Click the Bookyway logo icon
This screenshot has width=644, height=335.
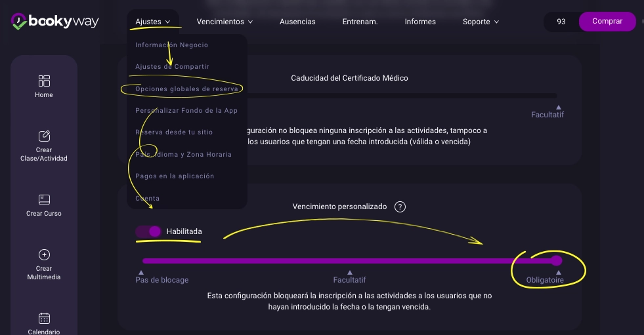(19, 22)
